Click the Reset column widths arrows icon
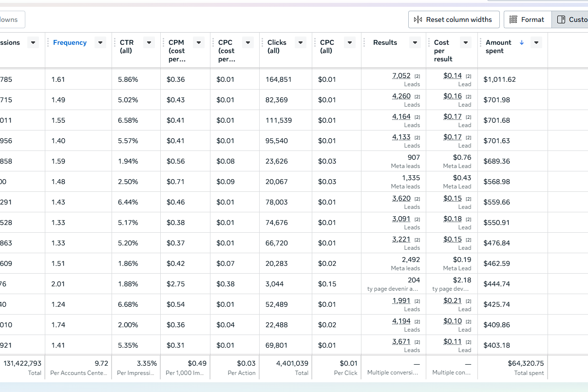 click(x=417, y=19)
